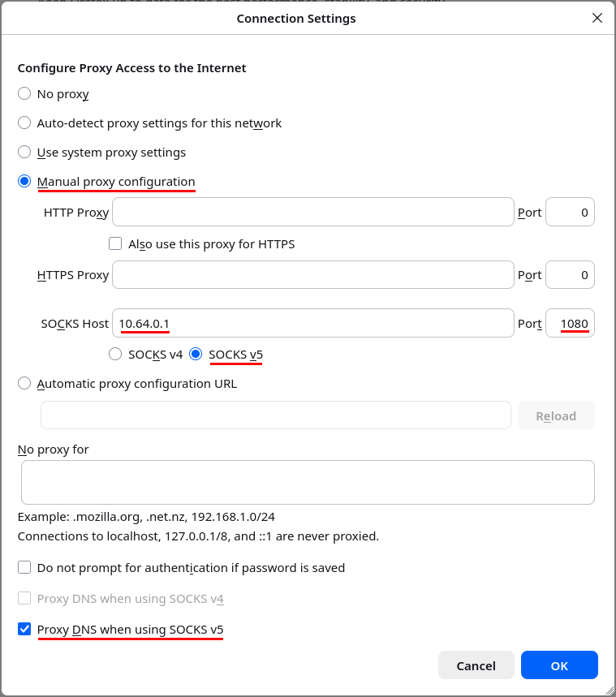Click the OK button

click(x=559, y=665)
